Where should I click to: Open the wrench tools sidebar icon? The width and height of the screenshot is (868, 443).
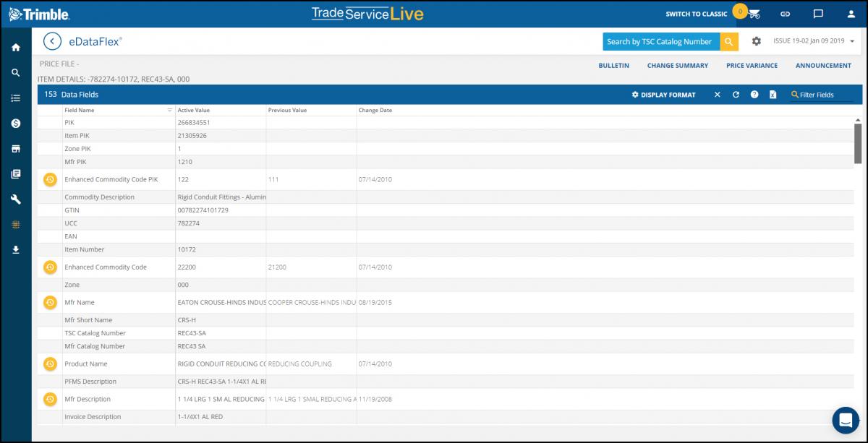click(16, 199)
